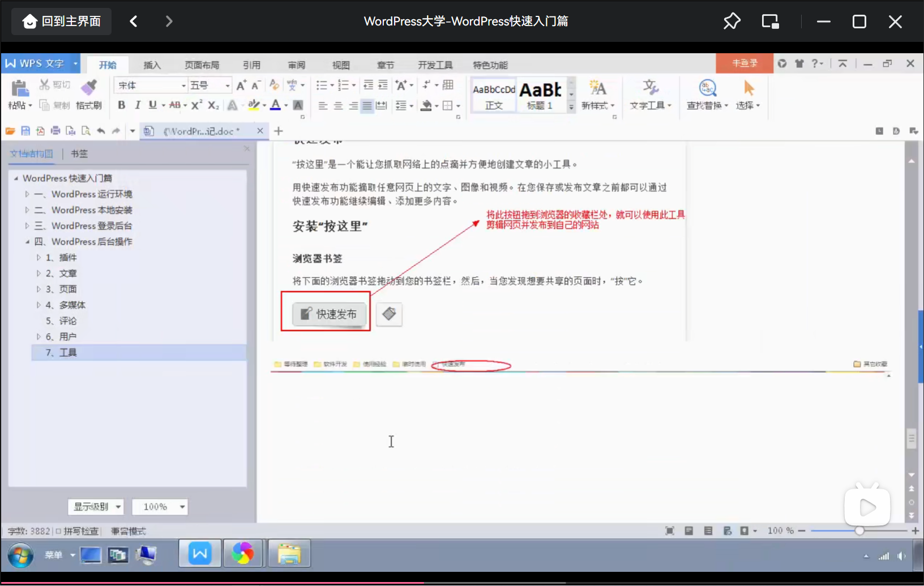Click the Cut scissors icon
Screen dimensions: 924x586
(44, 85)
